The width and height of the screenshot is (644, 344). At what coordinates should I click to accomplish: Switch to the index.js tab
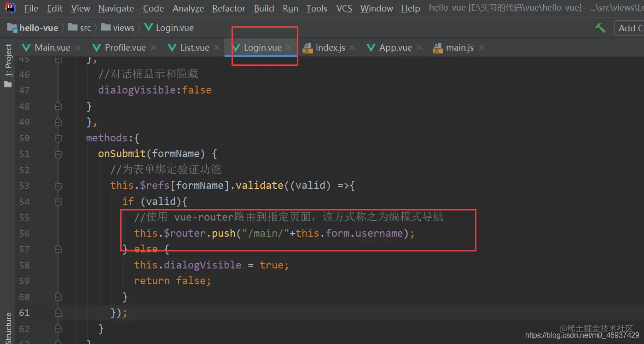pyautogui.click(x=330, y=47)
